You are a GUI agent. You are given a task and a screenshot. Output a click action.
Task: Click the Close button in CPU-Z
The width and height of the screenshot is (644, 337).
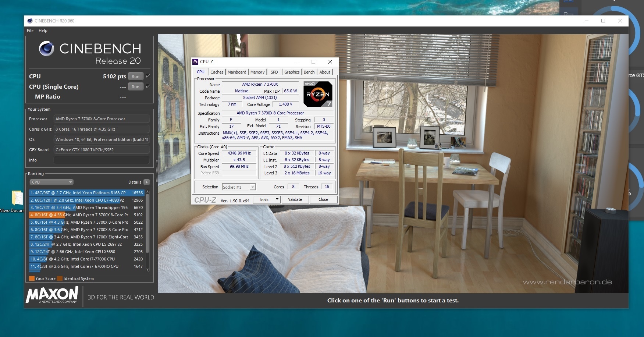click(323, 199)
